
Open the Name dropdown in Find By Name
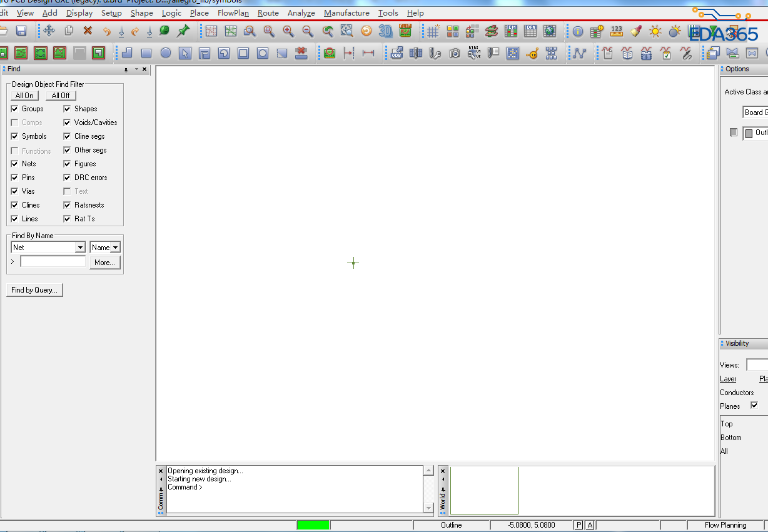click(x=115, y=248)
